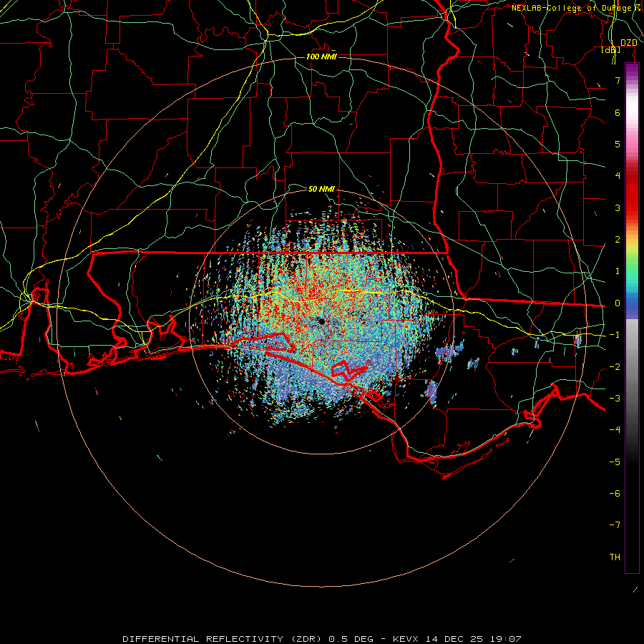Image resolution: width=644 pixels, height=644 pixels.
Task: Click the "50 NMI" range ring label
Action: pyautogui.click(x=321, y=189)
